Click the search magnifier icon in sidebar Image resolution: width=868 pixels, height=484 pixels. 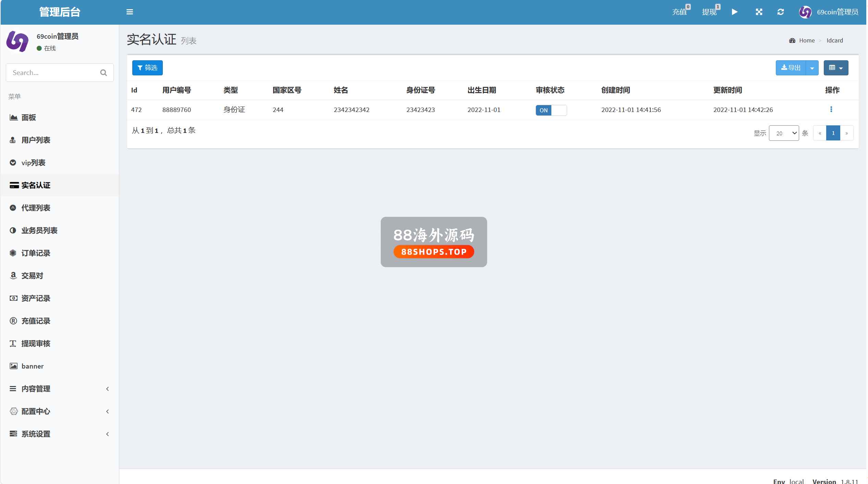pos(103,73)
